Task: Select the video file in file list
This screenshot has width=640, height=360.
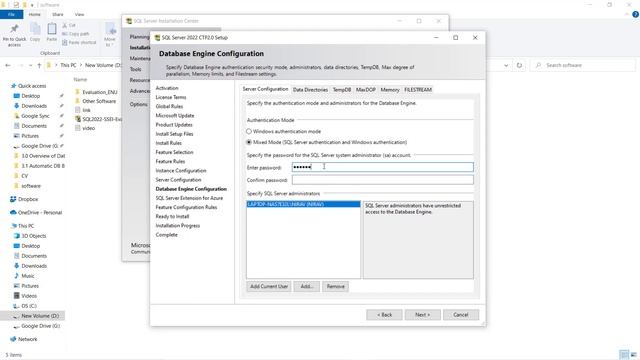Action: point(89,128)
